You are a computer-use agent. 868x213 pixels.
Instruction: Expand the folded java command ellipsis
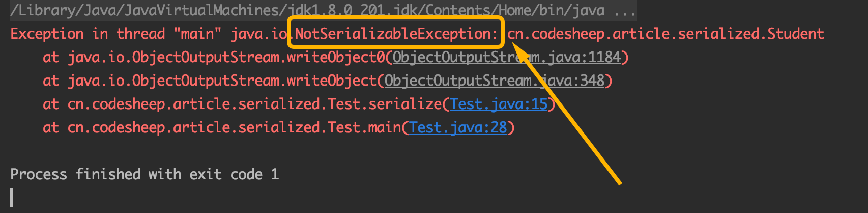[x=625, y=10]
